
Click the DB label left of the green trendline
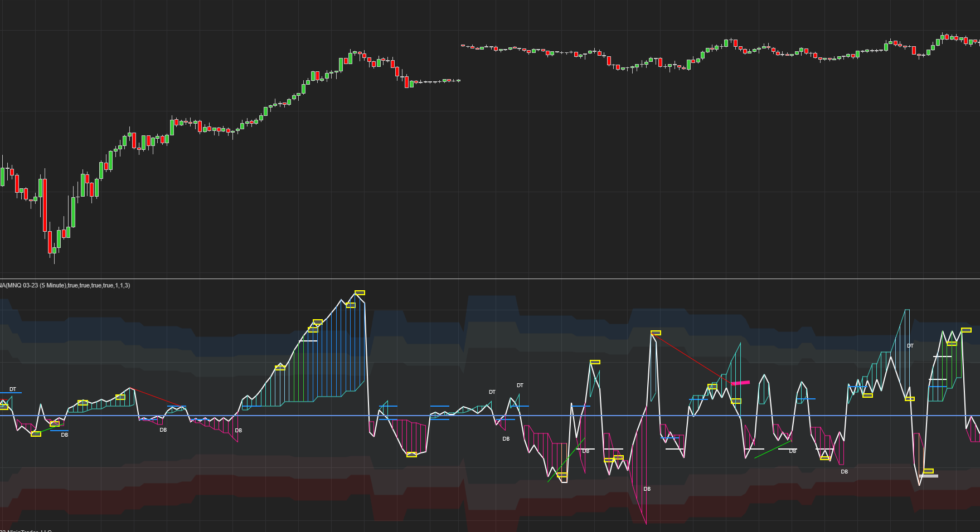coord(506,439)
